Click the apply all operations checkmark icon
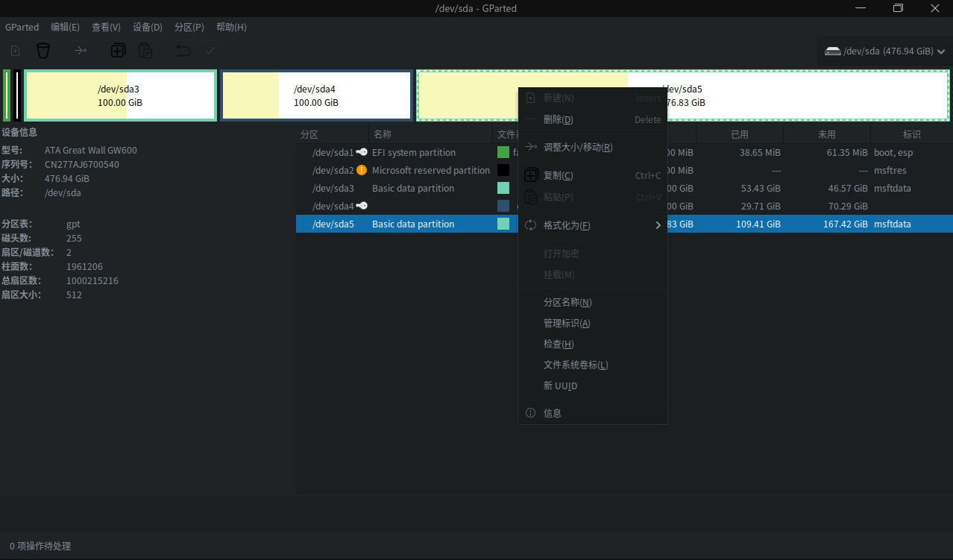This screenshot has width=953, height=560. coord(210,51)
